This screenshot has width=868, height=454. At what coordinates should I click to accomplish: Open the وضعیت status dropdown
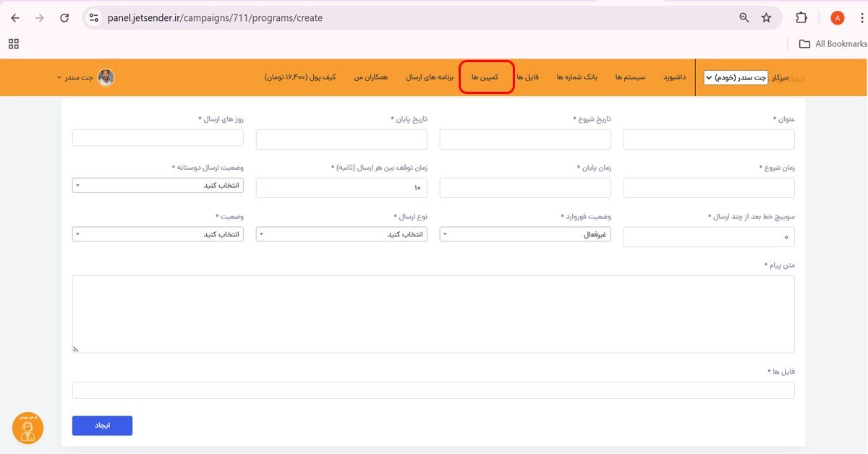(158, 234)
